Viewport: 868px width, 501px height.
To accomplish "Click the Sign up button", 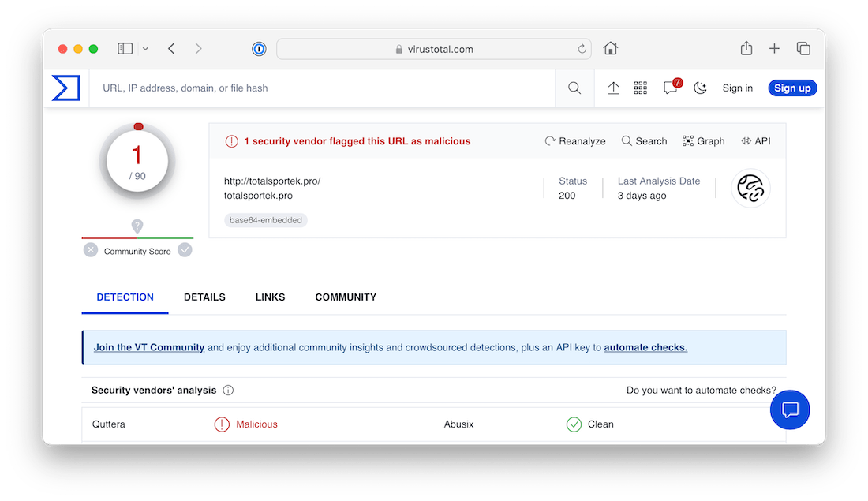I will [x=792, y=88].
